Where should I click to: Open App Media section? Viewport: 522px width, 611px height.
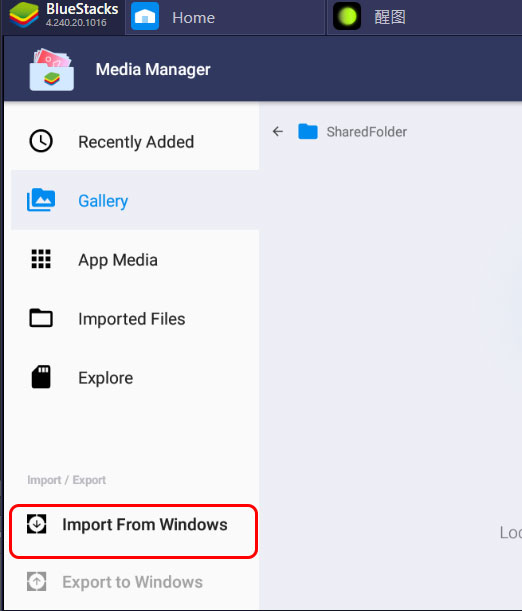(135, 260)
